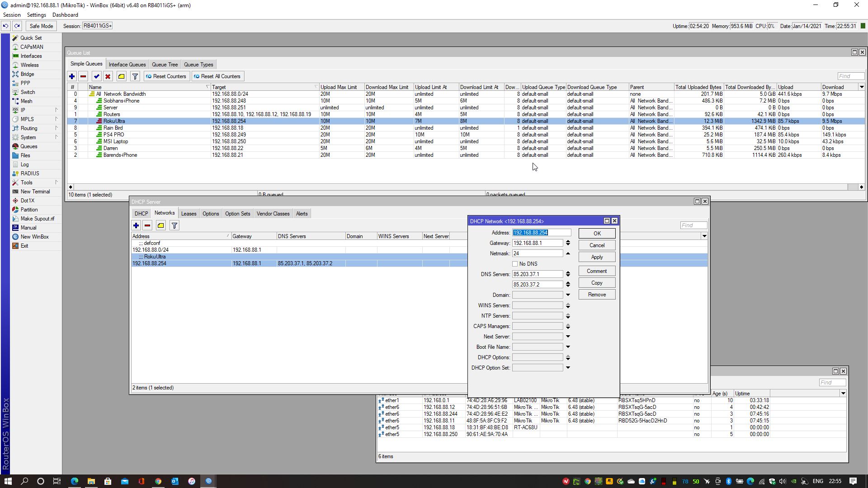Click the undo arrow in the top toolbar
Screen dimensions: 868x488
[5, 26]
